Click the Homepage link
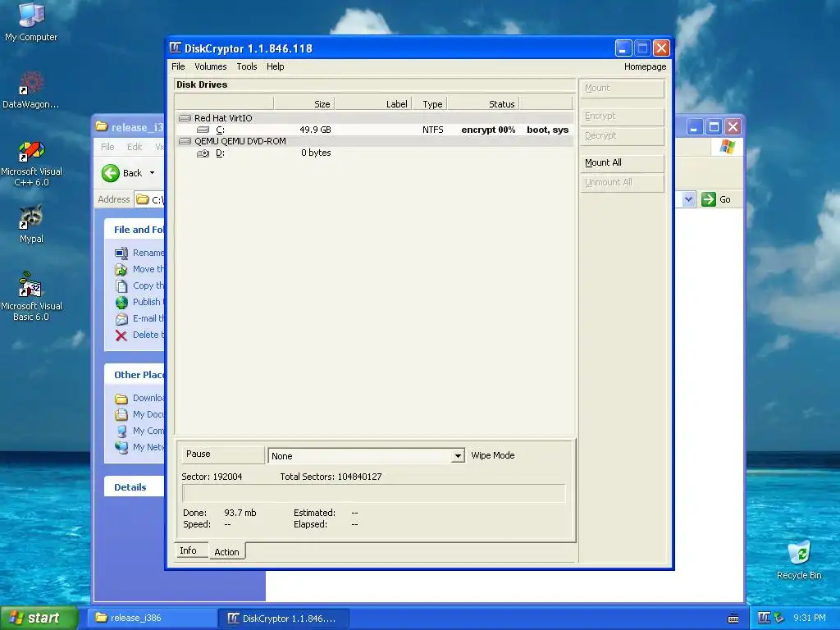This screenshot has width=840, height=630. pos(645,66)
